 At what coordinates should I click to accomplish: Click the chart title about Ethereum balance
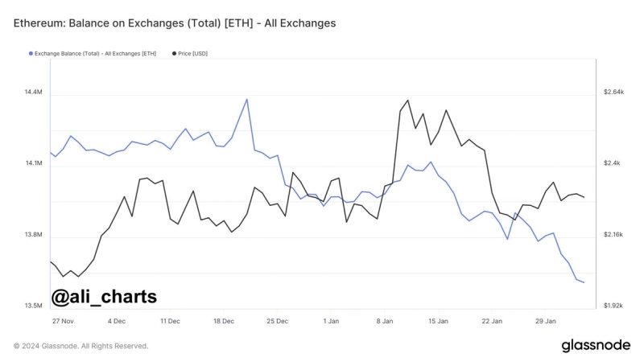pyautogui.click(x=175, y=23)
